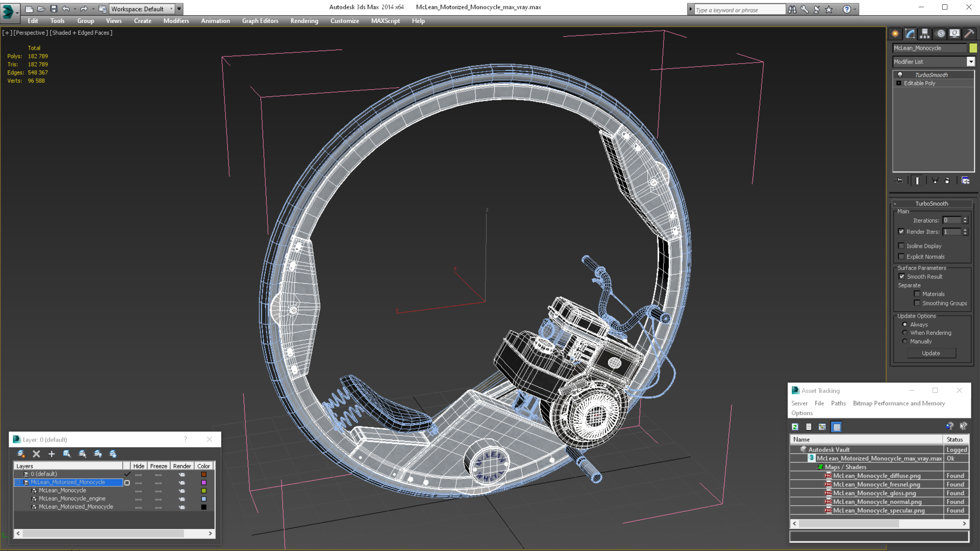This screenshot has height=551, width=980.
Task: Open Configure Modifier Sets icon
Action: click(x=966, y=181)
